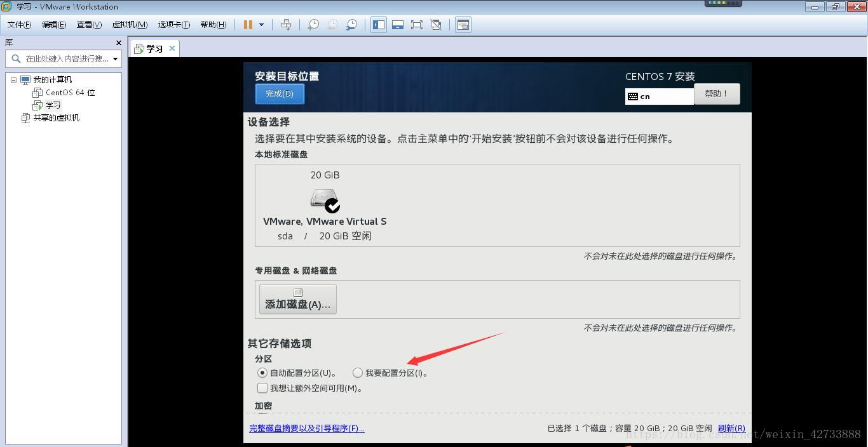This screenshot has height=447, width=868.
Task: Restore down the VMware window
Action: click(x=835, y=6)
